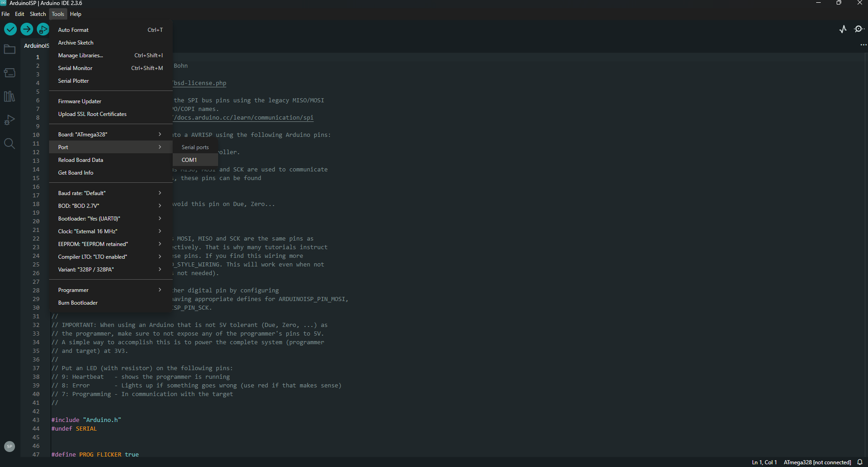Open the Library Manager sidebar icon
Image resolution: width=868 pixels, height=467 pixels.
click(10, 96)
